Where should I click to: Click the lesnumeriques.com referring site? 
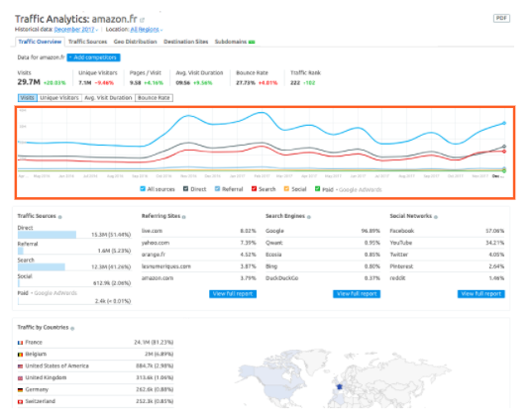[165, 266]
